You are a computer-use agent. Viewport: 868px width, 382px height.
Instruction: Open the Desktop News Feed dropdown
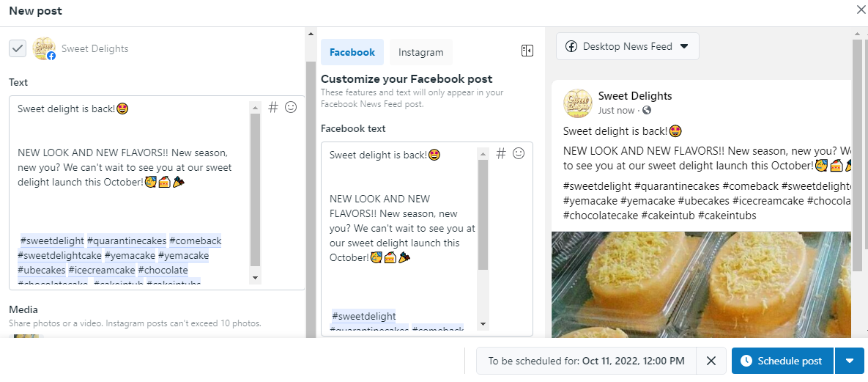coord(628,46)
